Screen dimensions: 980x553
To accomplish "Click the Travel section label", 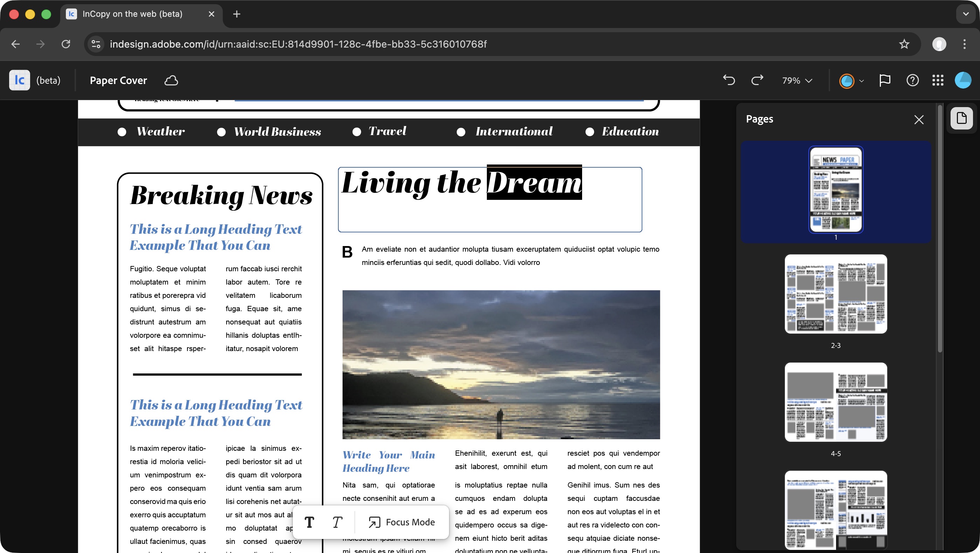I will click(x=387, y=131).
